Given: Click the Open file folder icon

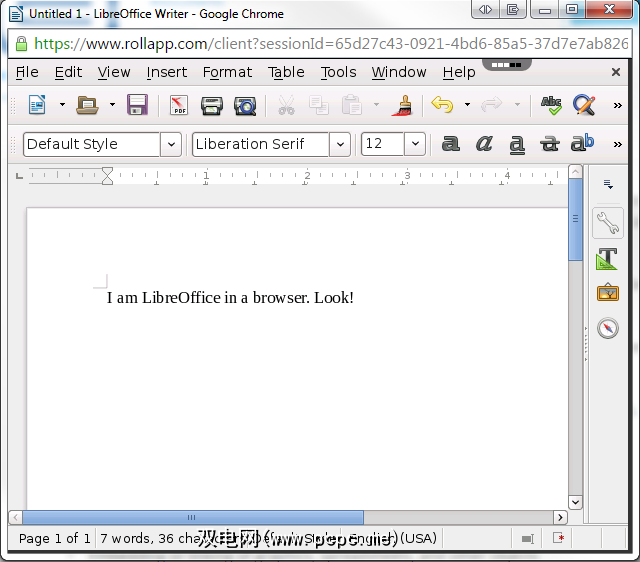Looking at the screenshot, I should [87, 105].
